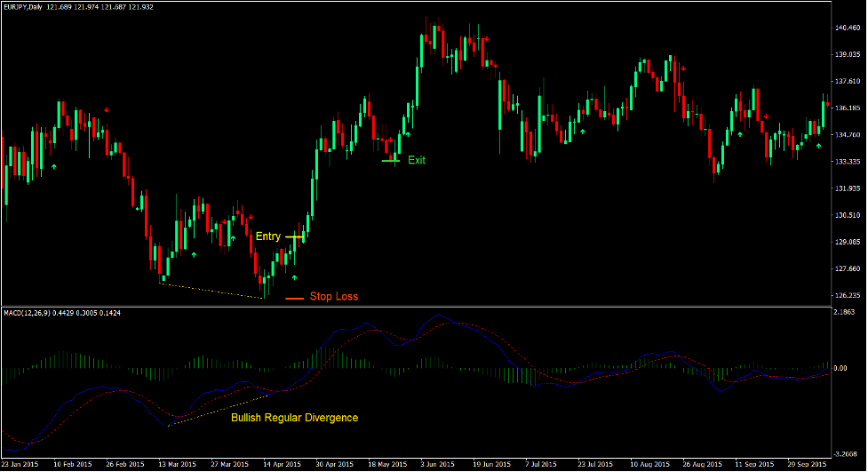Screen dimensions: 868x472
Task: Click the 140.460 price axis value
Action: pyautogui.click(x=848, y=28)
